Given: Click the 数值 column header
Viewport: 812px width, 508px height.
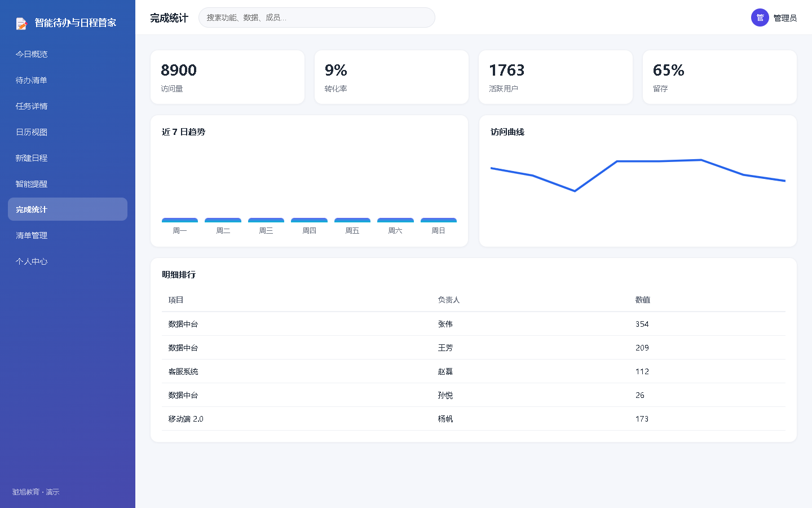Looking at the screenshot, I should tap(643, 300).
